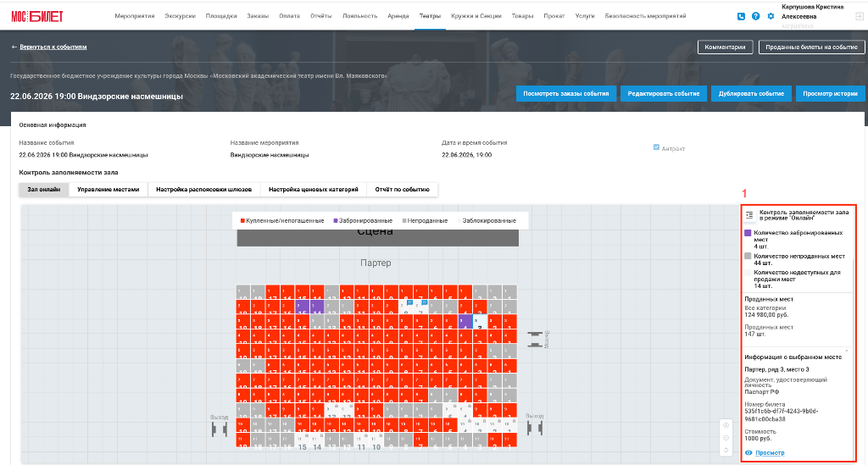Screen dimensions: 868x465
Task: Click the phone call icon in header
Action: point(741,17)
